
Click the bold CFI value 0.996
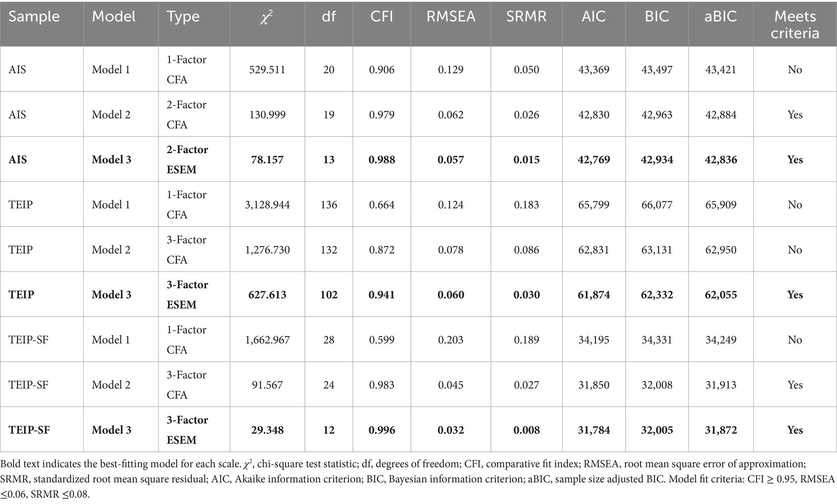point(382,430)
